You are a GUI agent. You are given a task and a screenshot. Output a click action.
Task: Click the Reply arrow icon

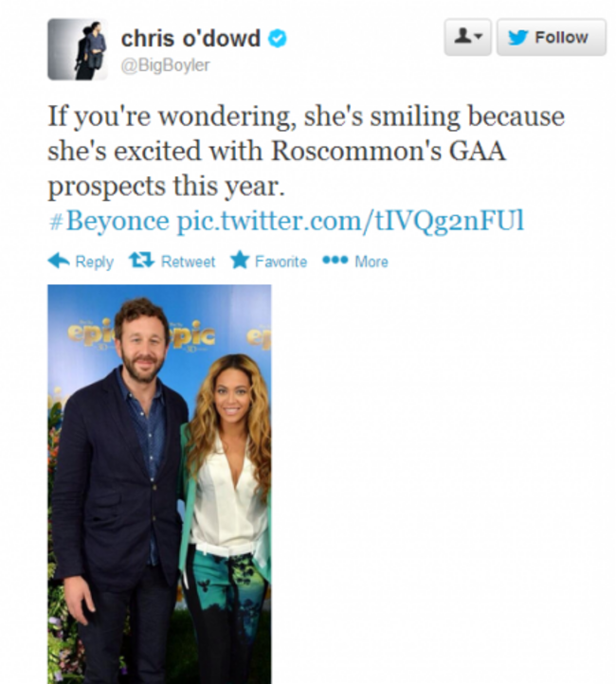tap(59, 261)
